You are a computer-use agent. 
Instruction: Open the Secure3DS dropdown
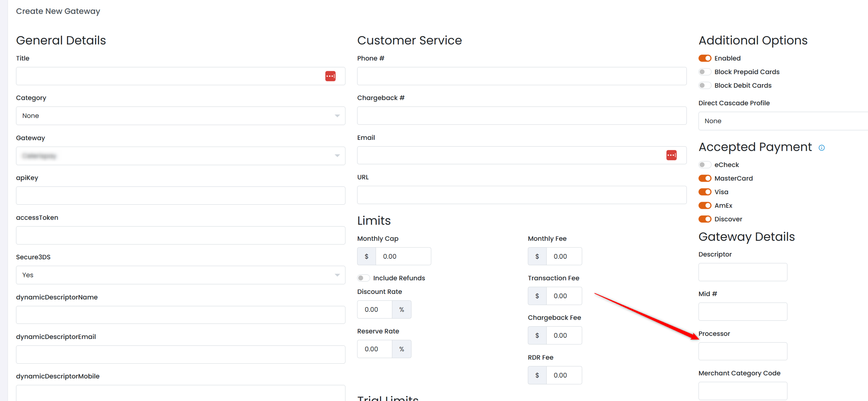pyautogui.click(x=180, y=275)
